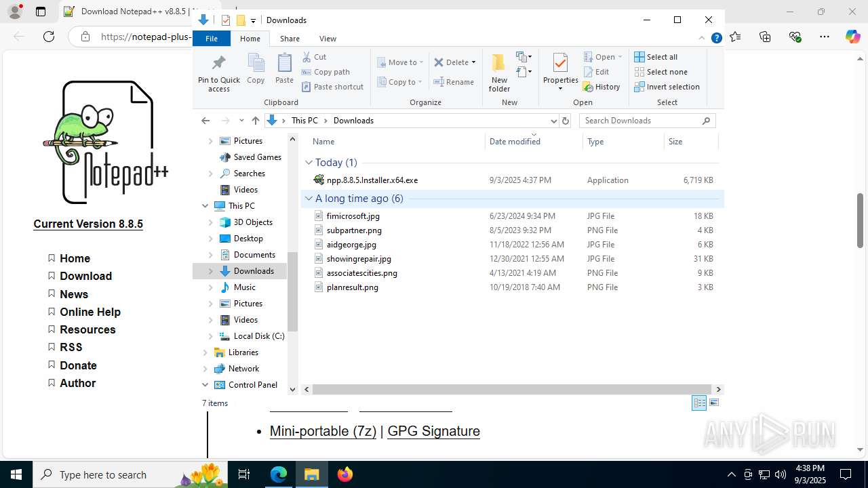
Task: Click Select none in ribbon
Action: 660,72
